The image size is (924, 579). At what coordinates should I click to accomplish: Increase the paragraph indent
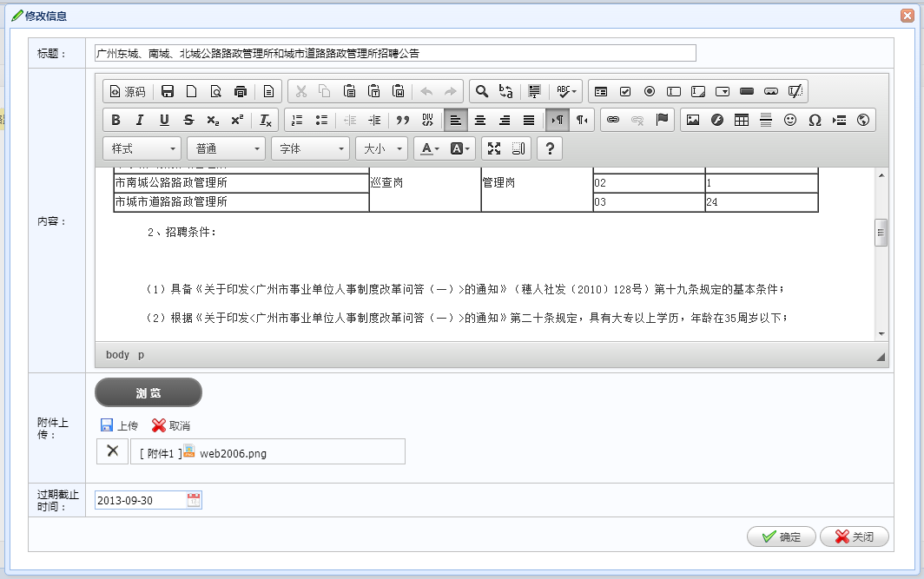tap(374, 120)
